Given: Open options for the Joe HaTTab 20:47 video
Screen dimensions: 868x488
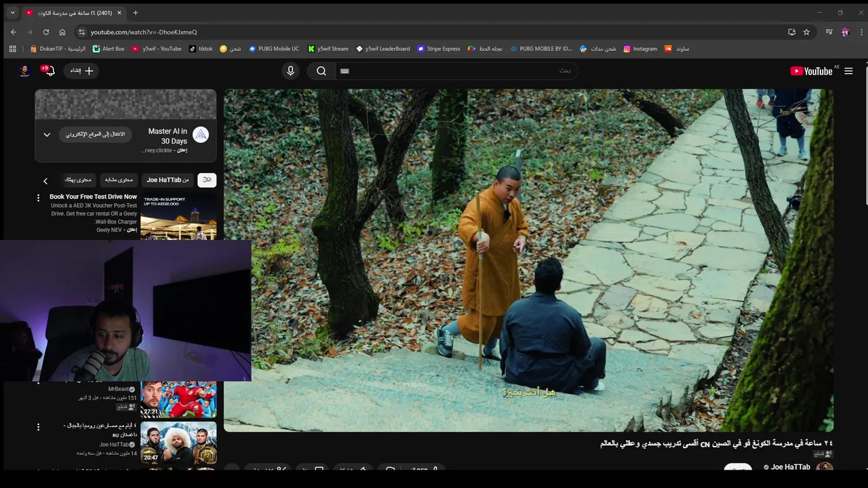Looking at the screenshot, I should tap(39, 427).
